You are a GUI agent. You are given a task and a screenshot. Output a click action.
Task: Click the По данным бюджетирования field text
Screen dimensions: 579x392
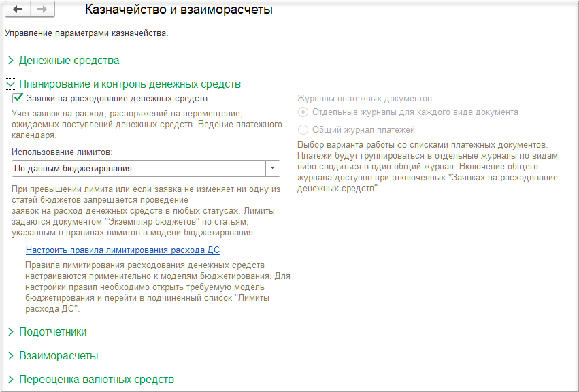(x=73, y=169)
